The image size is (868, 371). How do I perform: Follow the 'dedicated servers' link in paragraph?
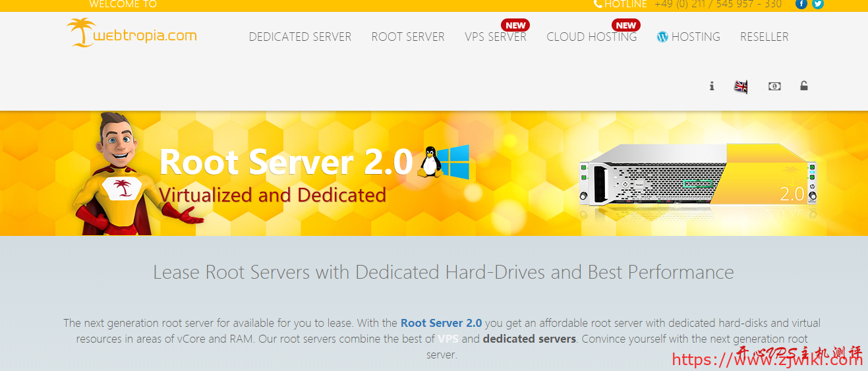pos(529,339)
